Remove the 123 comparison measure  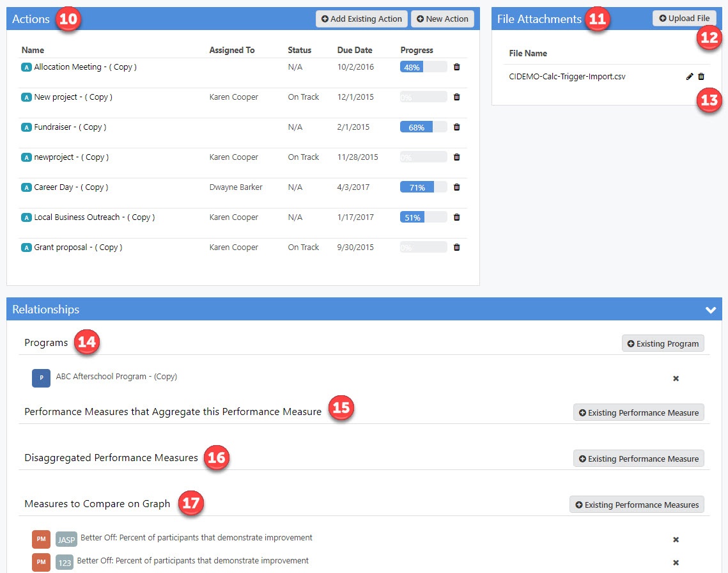coord(676,563)
